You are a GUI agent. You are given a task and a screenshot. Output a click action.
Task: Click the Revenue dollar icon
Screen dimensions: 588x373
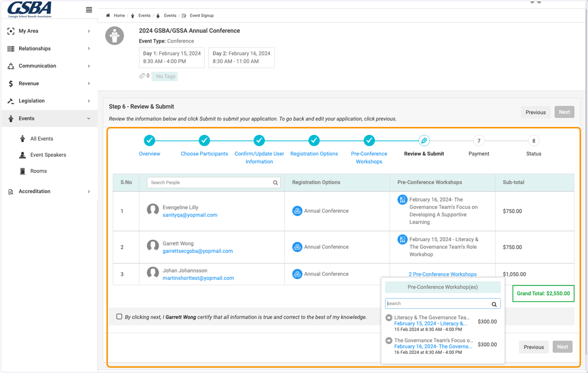point(11,83)
